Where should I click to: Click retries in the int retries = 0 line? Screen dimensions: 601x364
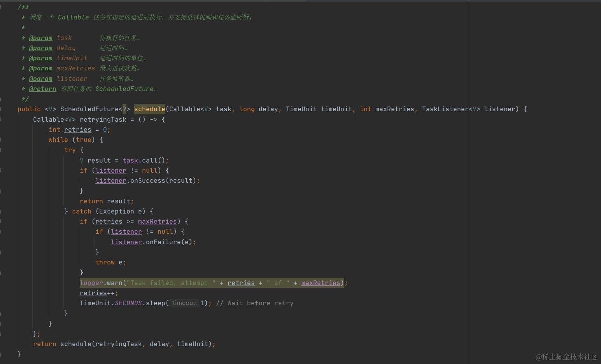(x=78, y=130)
